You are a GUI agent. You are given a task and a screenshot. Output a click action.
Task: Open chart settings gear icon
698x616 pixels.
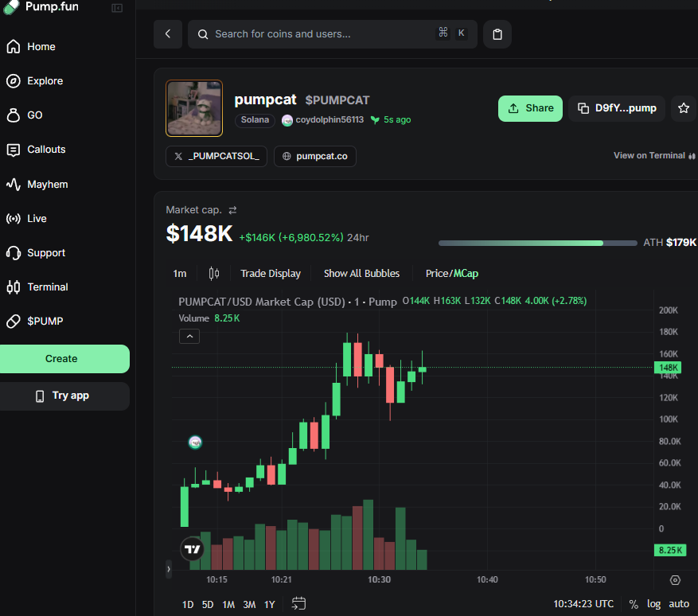pos(675,580)
